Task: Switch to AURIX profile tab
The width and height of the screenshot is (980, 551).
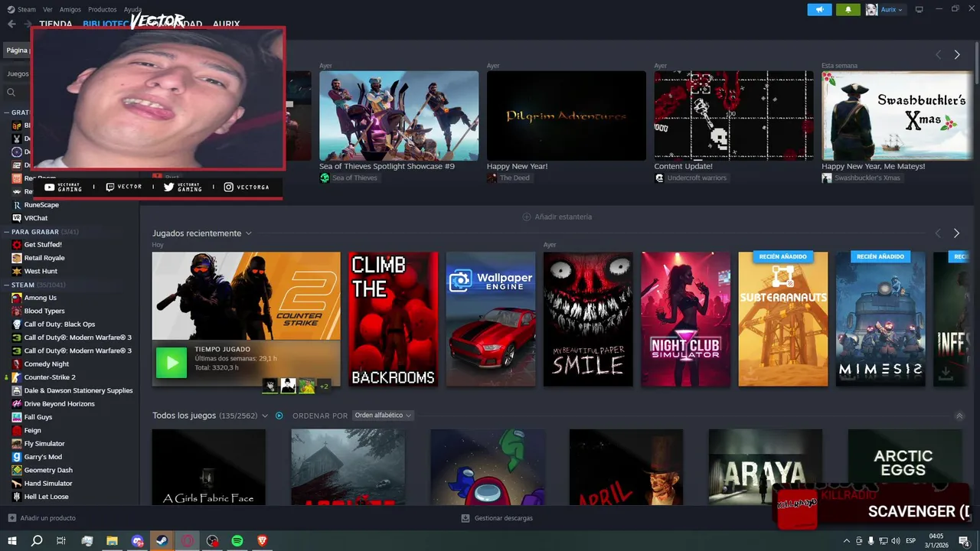Action: click(227, 24)
